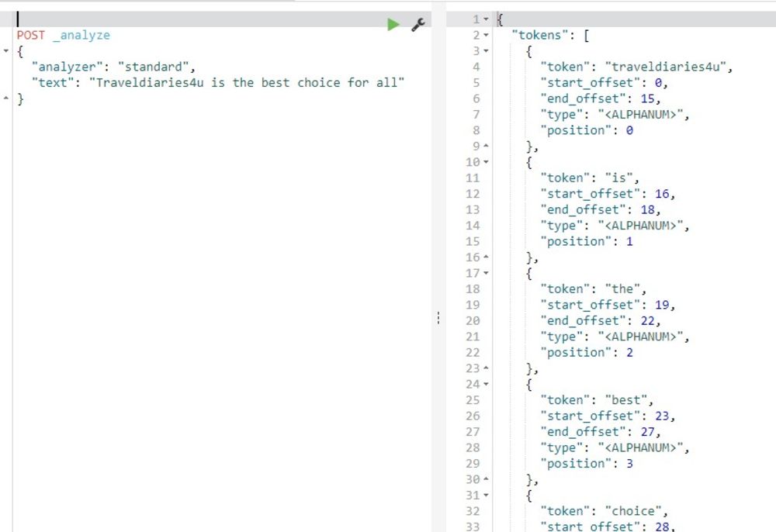Click fold marker at line 30
The width and height of the screenshot is (776, 532).
(x=486, y=479)
